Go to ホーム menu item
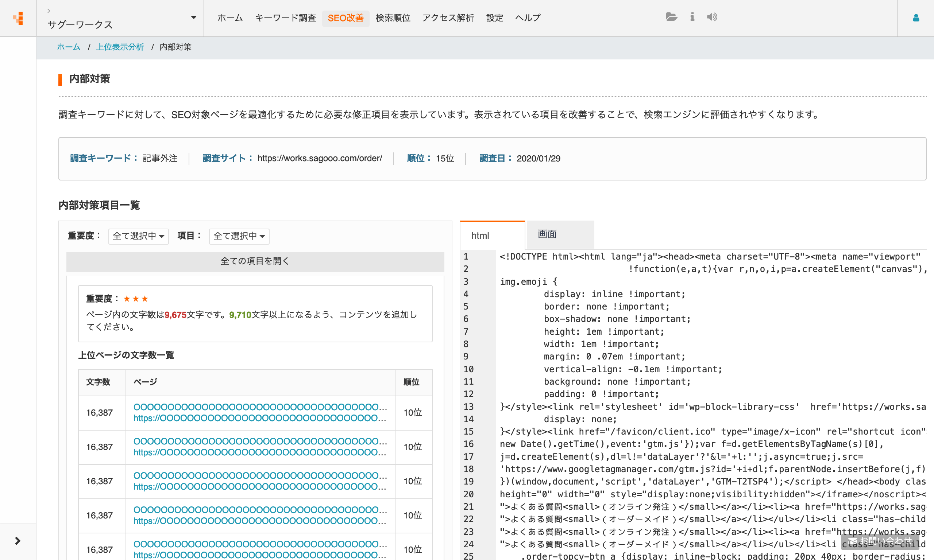The image size is (934, 560). (230, 18)
